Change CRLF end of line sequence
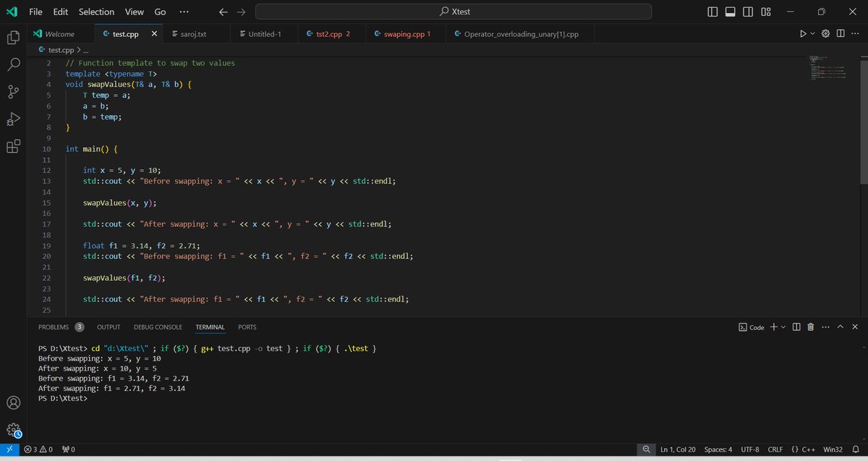Viewport: 868px width, 461px height. point(775,449)
